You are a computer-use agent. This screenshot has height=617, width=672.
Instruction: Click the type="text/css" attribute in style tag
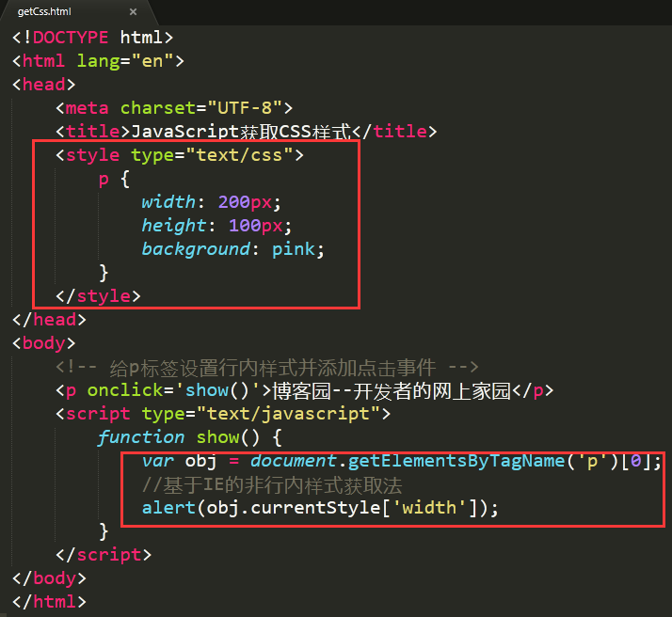(212, 155)
